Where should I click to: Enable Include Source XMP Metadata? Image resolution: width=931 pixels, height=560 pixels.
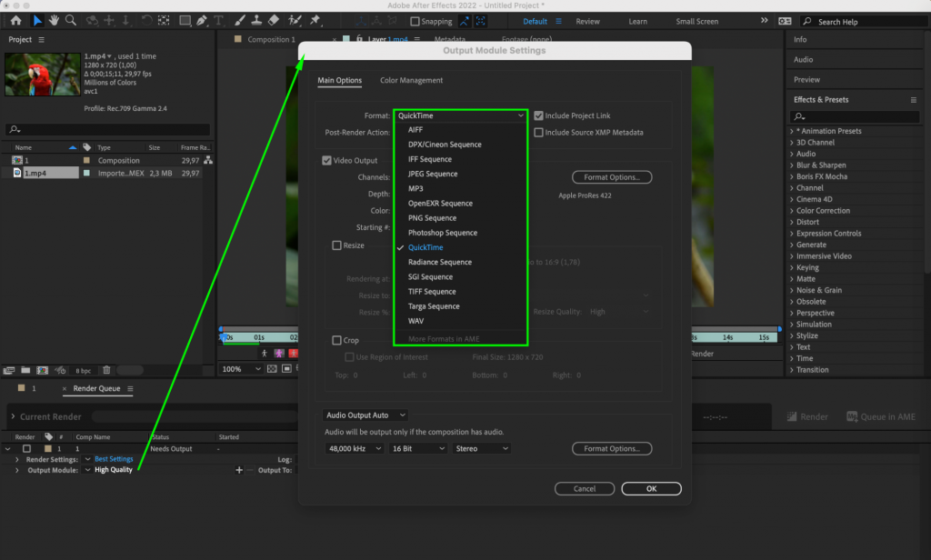click(536, 133)
